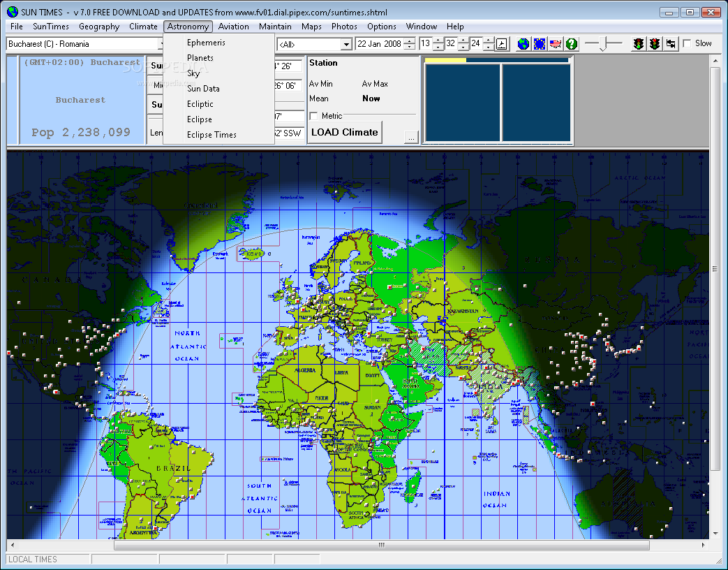The height and width of the screenshot is (570, 728).
Task: Click the map's horizontal scrollbar thumb
Action: (x=381, y=545)
